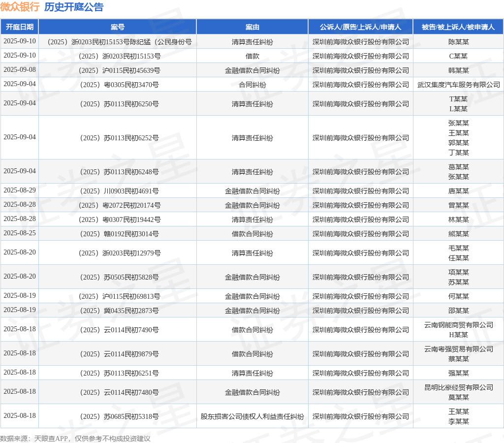Select defendant 邵某某

(x=459, y=311)
